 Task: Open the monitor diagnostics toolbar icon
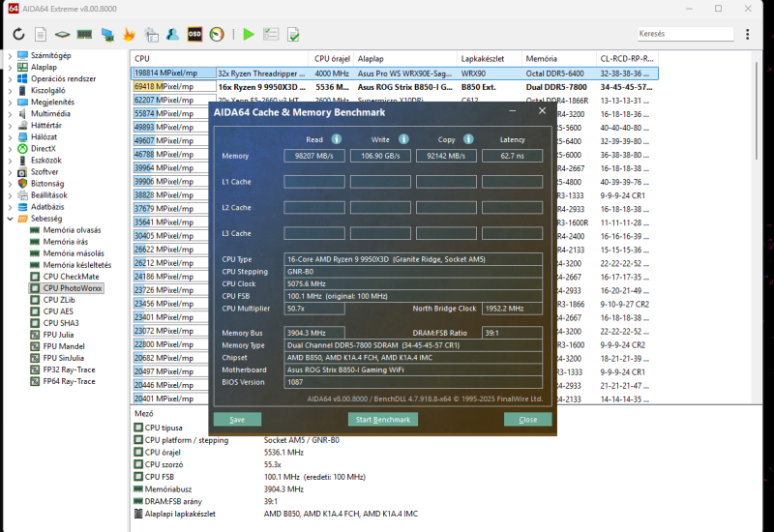(107, 34)
